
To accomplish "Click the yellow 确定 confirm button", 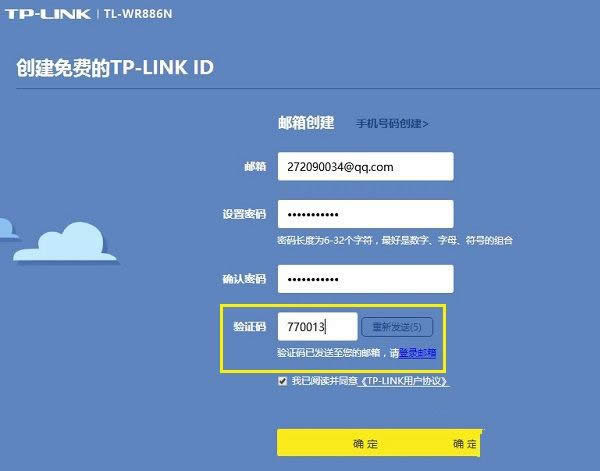I will (x=378, y=443).
